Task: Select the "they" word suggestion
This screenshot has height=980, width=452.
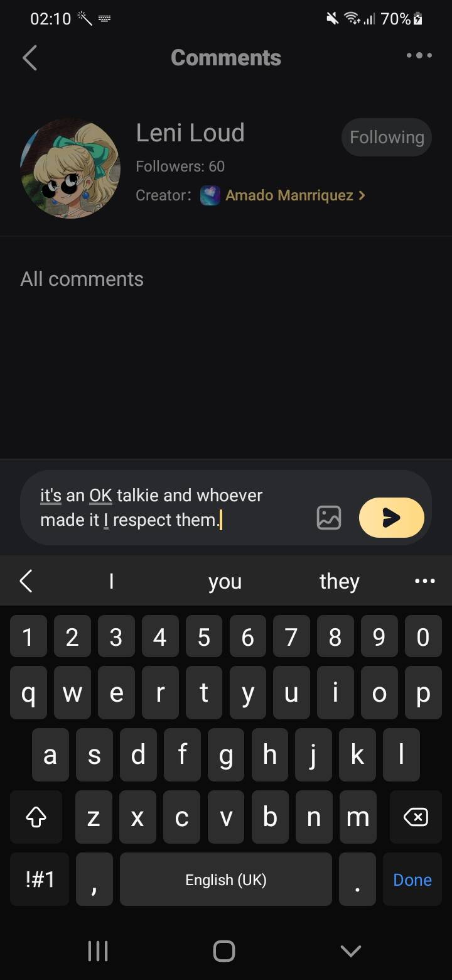Action: 339,582
